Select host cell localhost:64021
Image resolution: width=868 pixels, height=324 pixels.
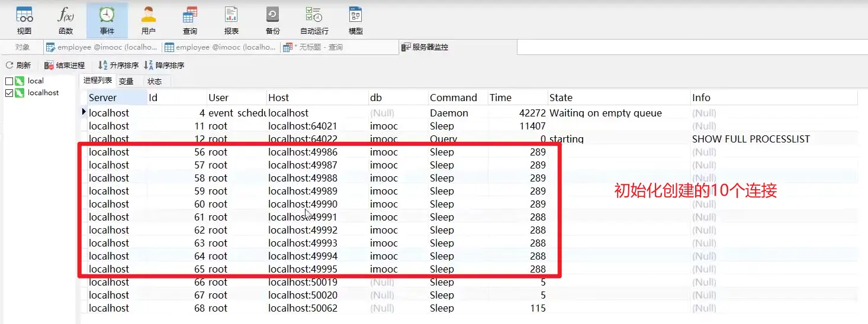317,126
